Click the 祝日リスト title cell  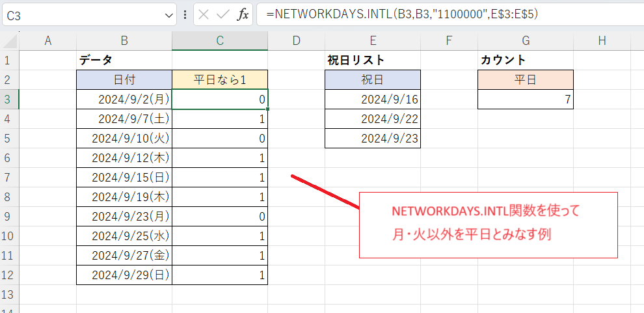[x=373, y=61]
